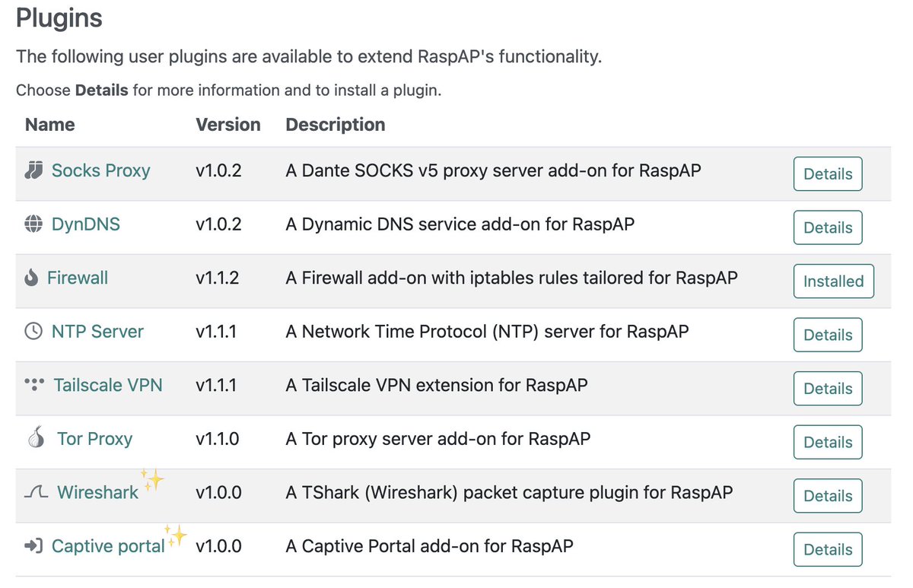913x588 pixels.
Task: Click the iptables rules Firewall description
Action: [x=511, y=278]
